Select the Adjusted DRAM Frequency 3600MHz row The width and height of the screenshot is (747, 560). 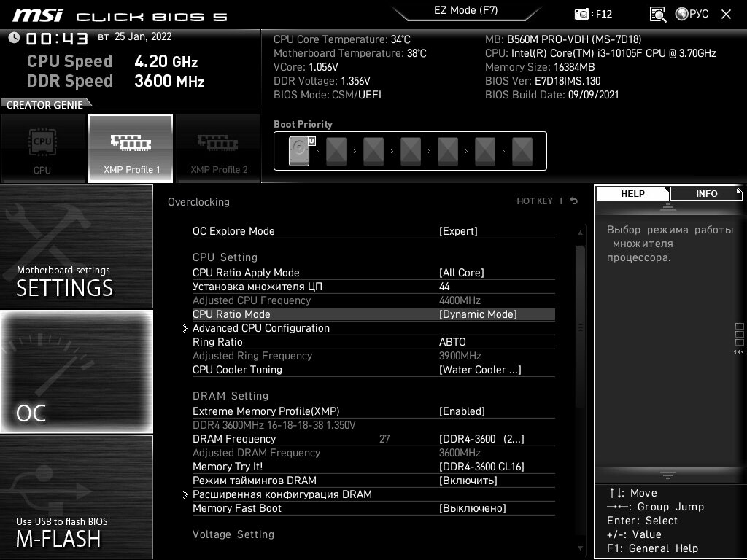tap(373, 452)
